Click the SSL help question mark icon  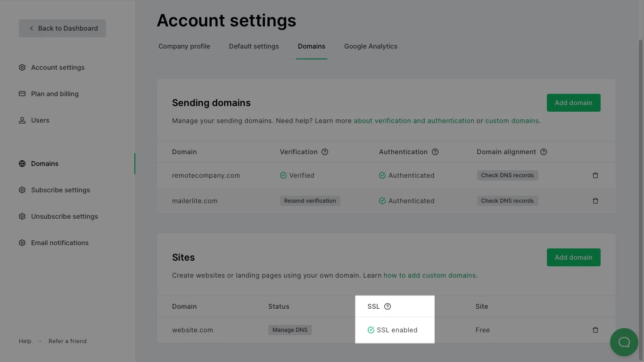388,306
